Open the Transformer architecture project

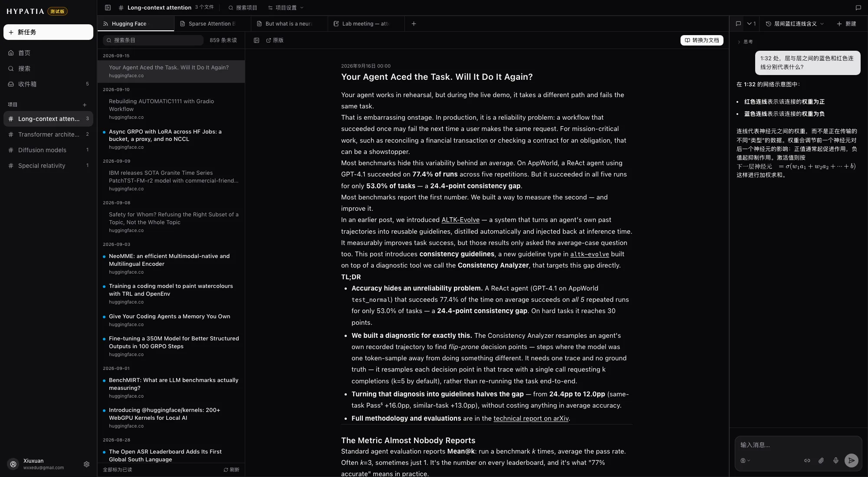(48, 134)
